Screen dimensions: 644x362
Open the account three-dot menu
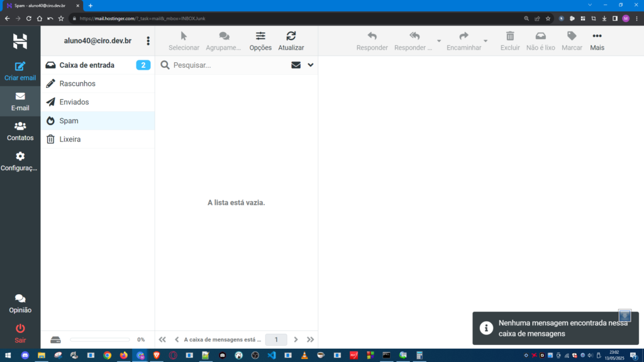[x=148, y=41]
